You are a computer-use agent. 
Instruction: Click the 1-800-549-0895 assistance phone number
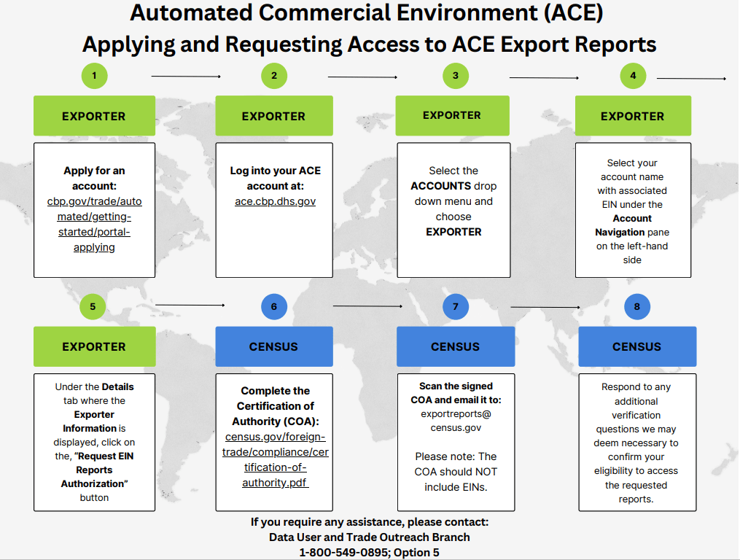(370, 553)
